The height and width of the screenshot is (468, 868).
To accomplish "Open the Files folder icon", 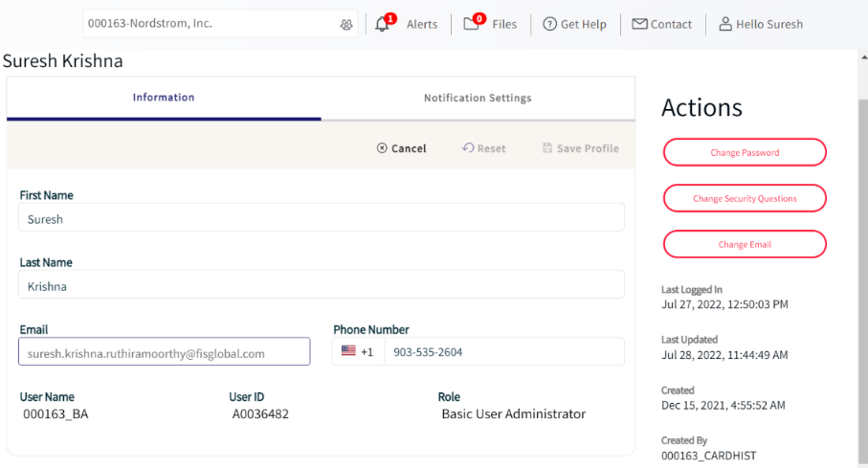I will 472,23.
